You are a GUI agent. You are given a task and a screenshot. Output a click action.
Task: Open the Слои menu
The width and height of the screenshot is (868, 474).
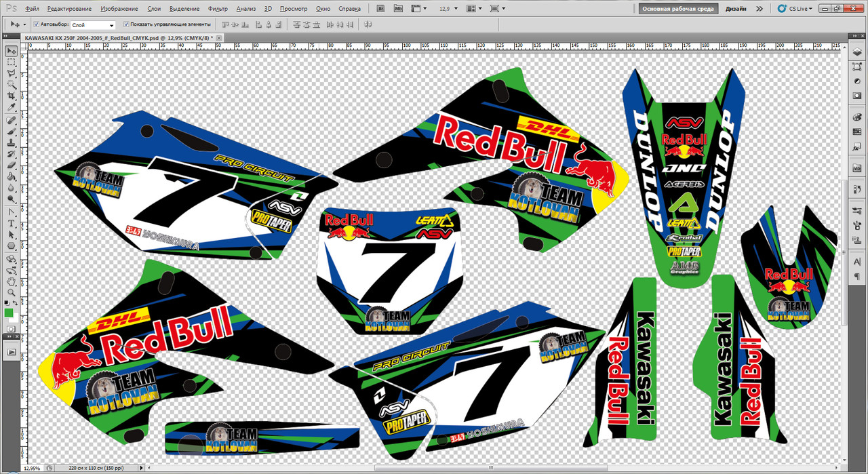coord(154,9)
